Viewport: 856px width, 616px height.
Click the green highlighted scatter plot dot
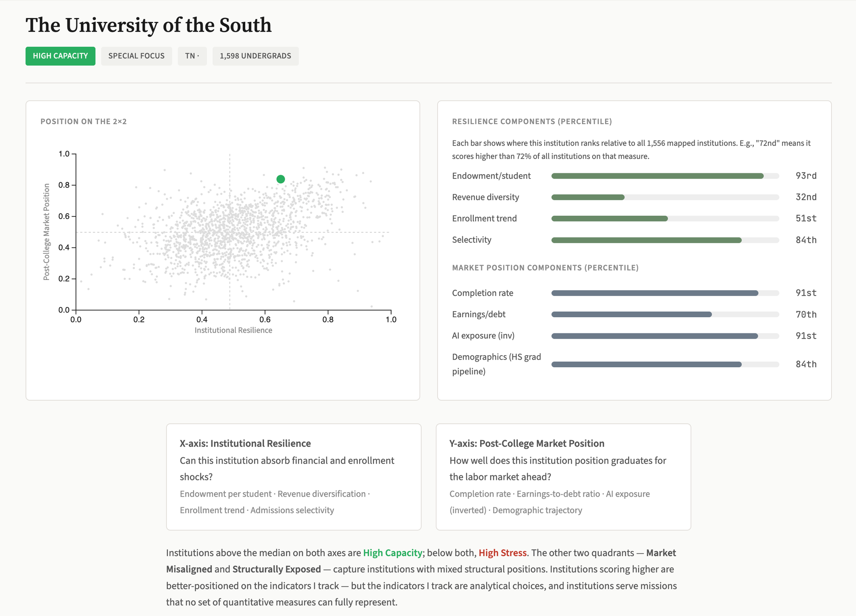(x=280, y=179)
